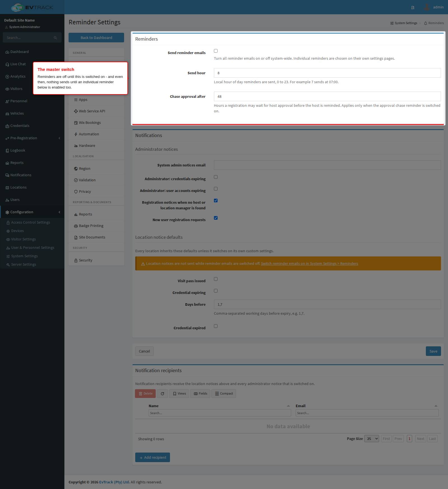448x489 pixels.
Task: Click the search magnifier icon in sidebar
Action: coord(55,38)
